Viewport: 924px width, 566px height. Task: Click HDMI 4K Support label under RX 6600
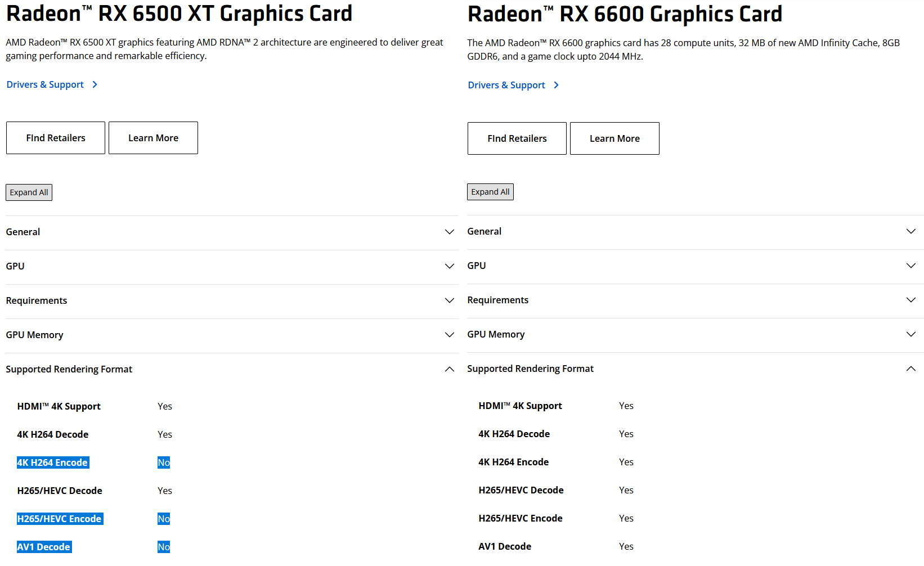coord(521,406)
